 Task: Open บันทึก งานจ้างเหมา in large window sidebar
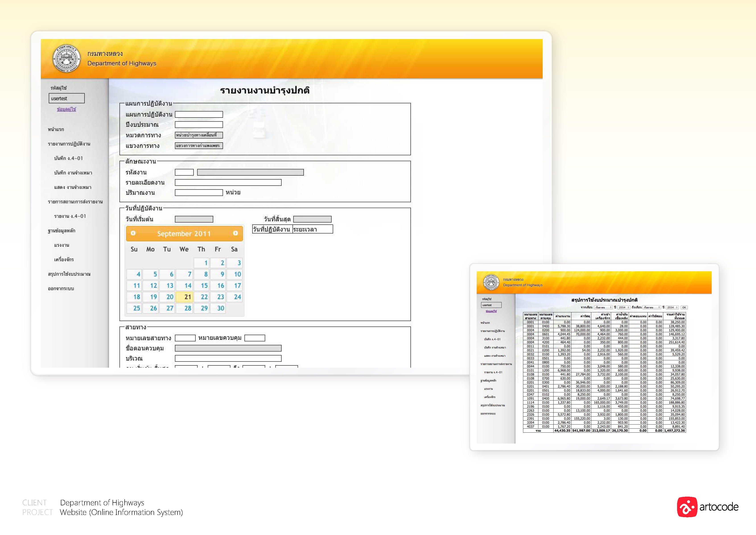coord(73,173)
